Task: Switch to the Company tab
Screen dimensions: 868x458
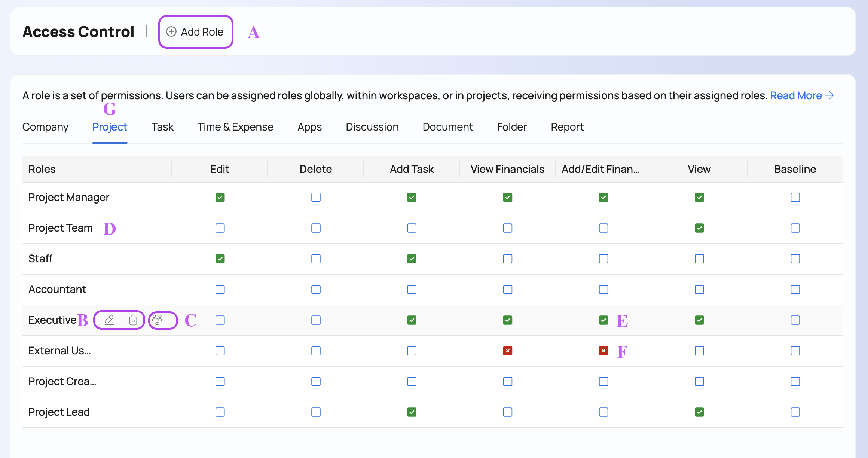Action: [x=45, y=127]
